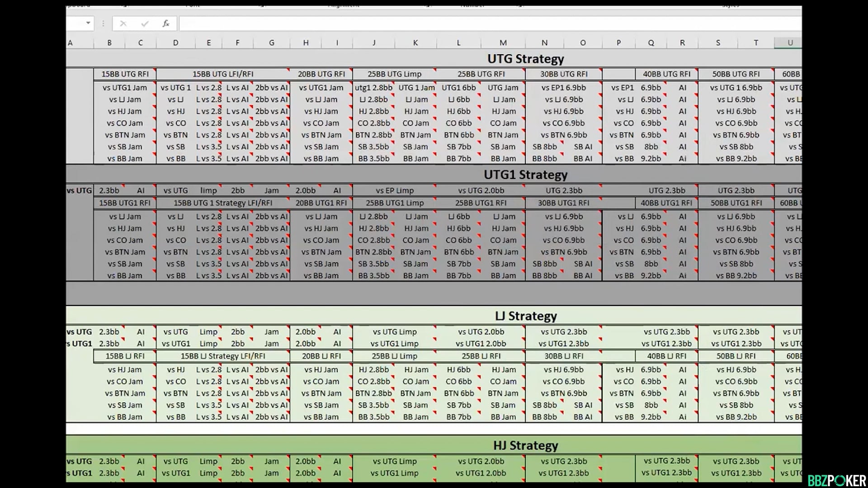Click the formula bar Cancel X icon
868x488 pixels.
click(123, 23)
